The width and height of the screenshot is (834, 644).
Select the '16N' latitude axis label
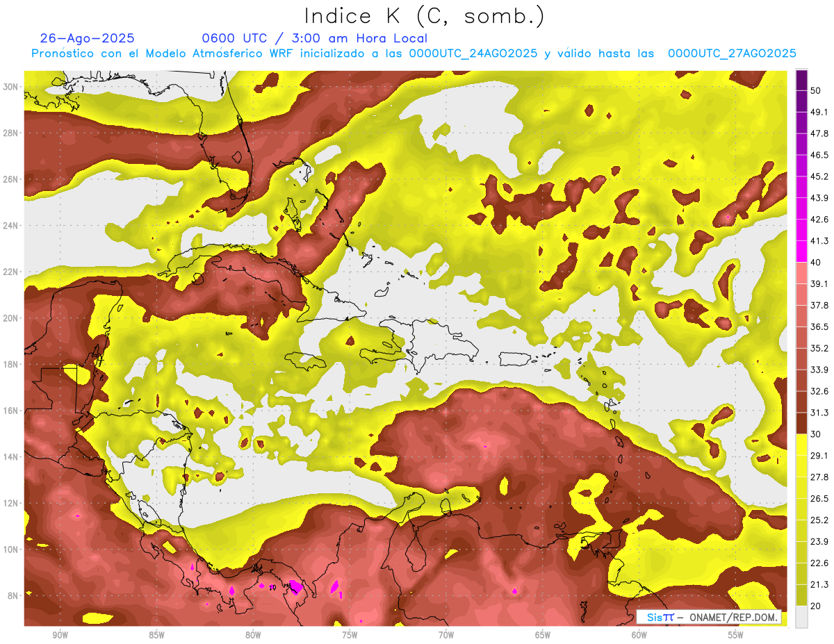coord(11,411)
